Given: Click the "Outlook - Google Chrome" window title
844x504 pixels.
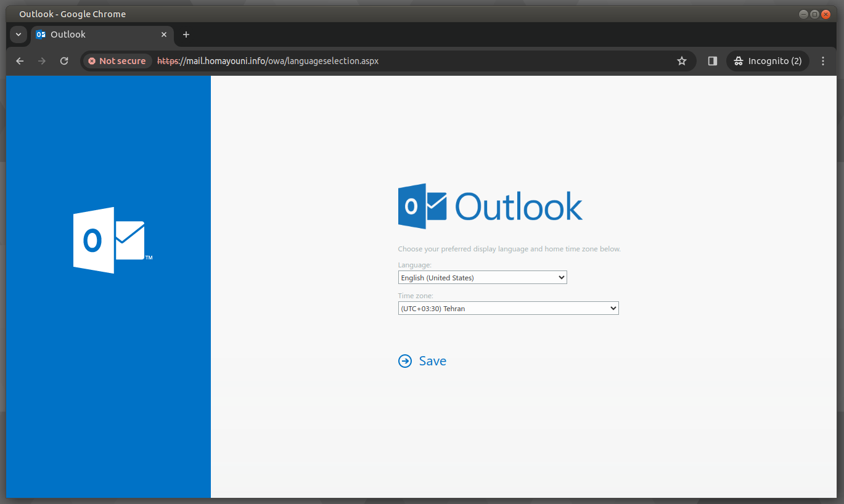Looking at the screenshot, I should click(x=73, y=14).
